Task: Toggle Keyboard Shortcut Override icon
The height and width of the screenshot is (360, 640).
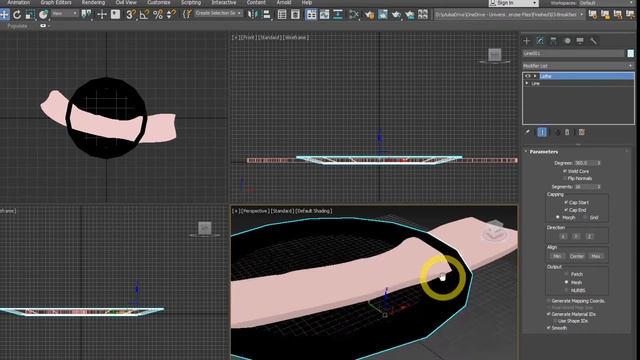Action: pyautogui.click(x=116, y=15)
